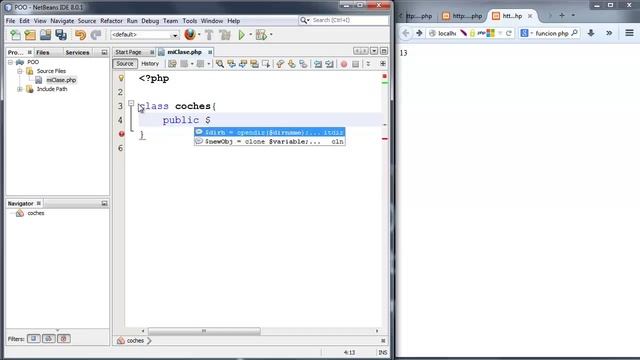Switch to the Services panel tab
The height and width of the screenshot is (360, 640).
(x=77, y=52)
